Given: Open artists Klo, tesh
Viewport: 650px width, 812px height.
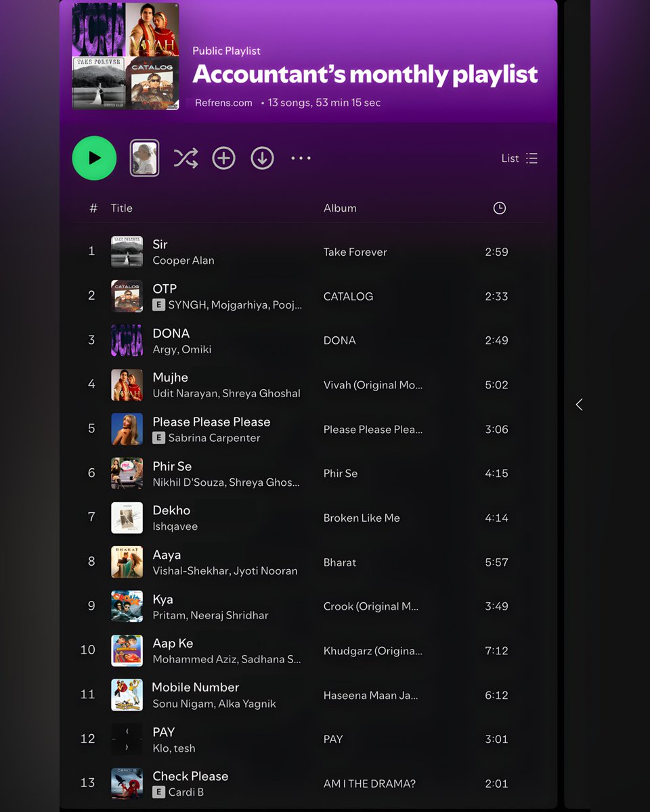Looking at the screenshot, I should pyautogui.click(x=174, y=748).
